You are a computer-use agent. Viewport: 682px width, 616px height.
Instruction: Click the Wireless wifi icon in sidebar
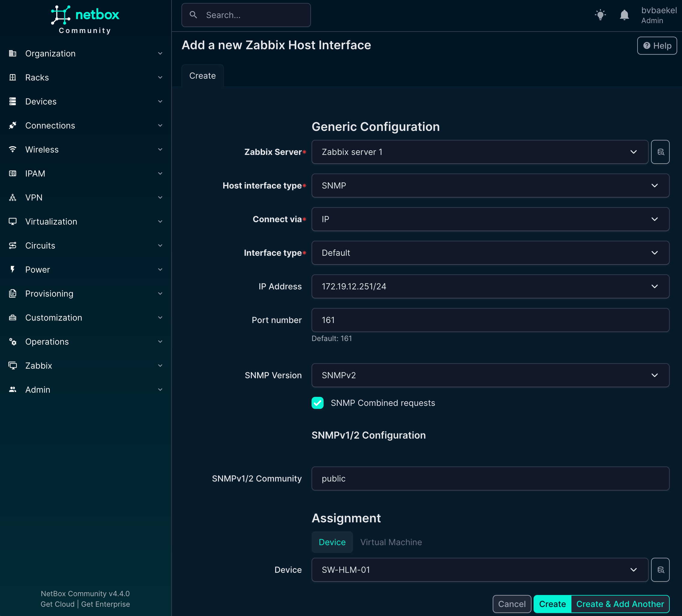point(13,149)
